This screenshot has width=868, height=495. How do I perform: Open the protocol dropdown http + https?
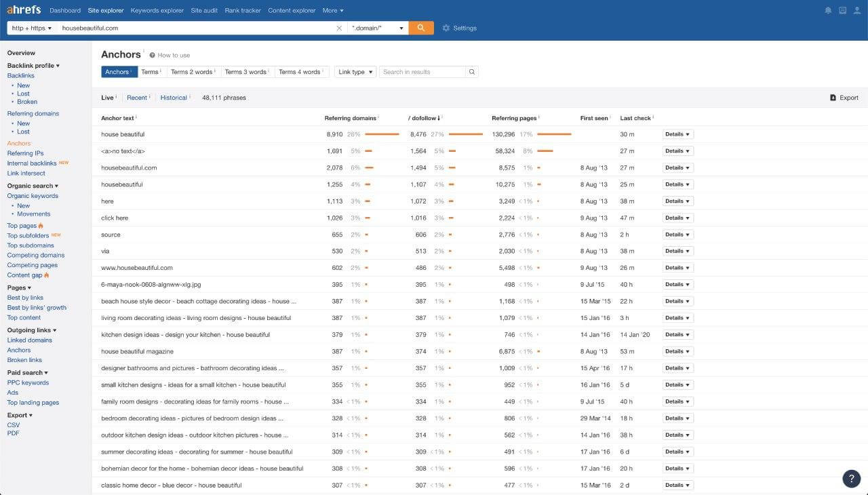tap(32, 28)
